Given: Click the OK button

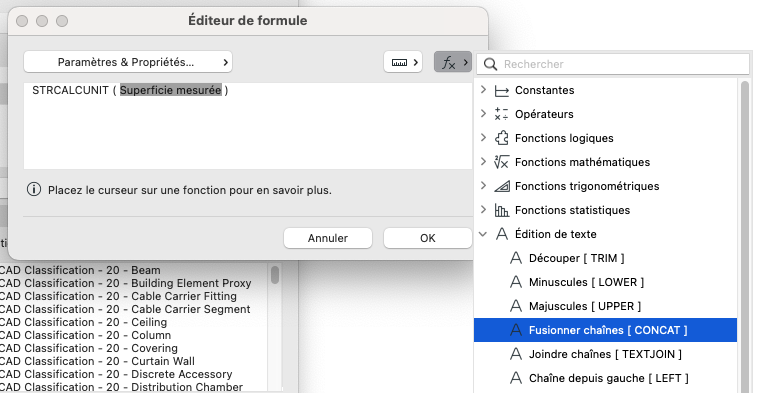Looking at the screenshot, I should 428,238.
